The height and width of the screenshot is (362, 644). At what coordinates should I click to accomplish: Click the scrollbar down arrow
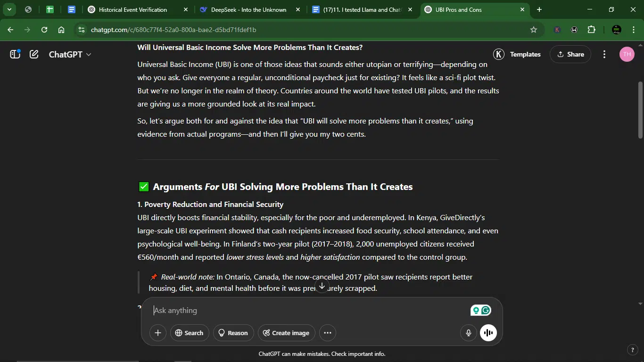(x=640, y=304)
